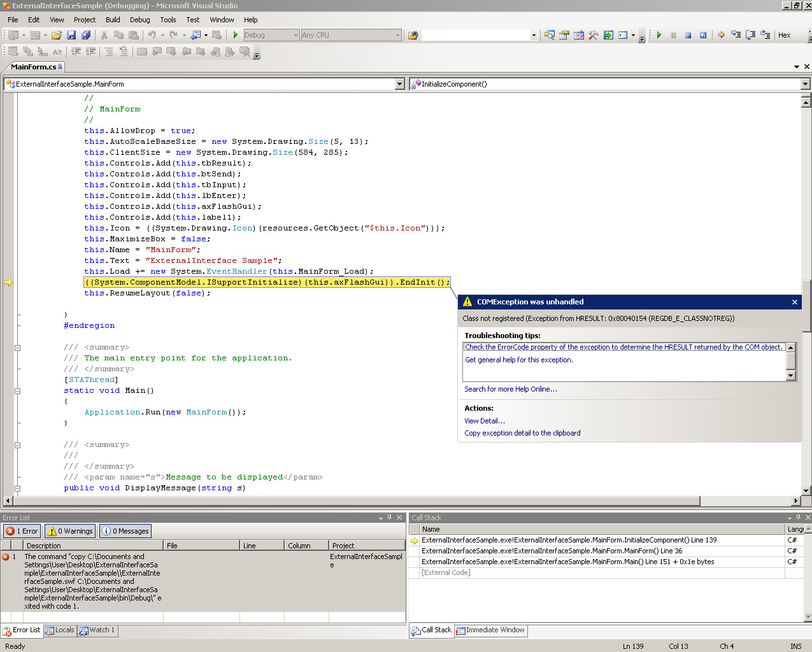Save MainForm.cs with the Save icon

tap(71, 35)
